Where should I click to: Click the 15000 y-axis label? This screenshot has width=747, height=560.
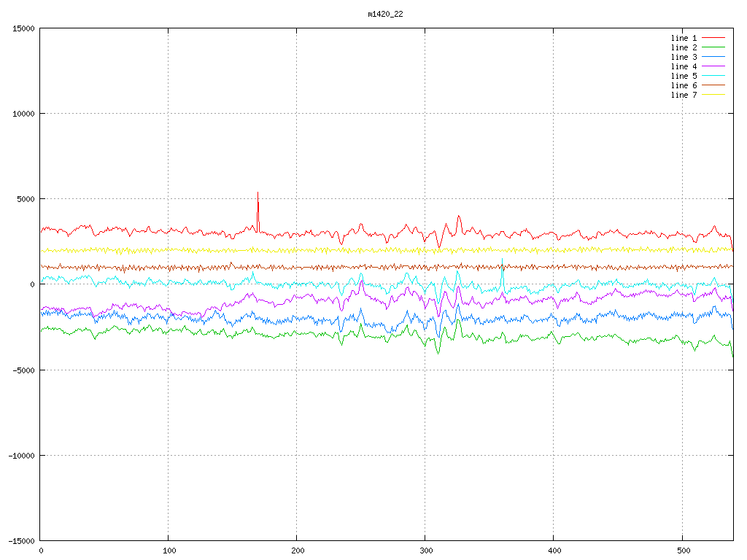point(23,28)
